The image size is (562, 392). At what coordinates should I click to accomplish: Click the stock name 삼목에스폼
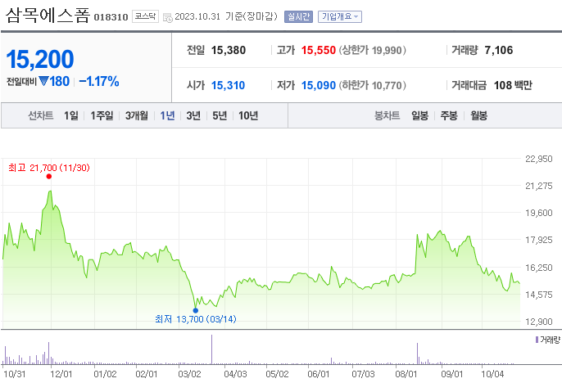click(48, 16)
